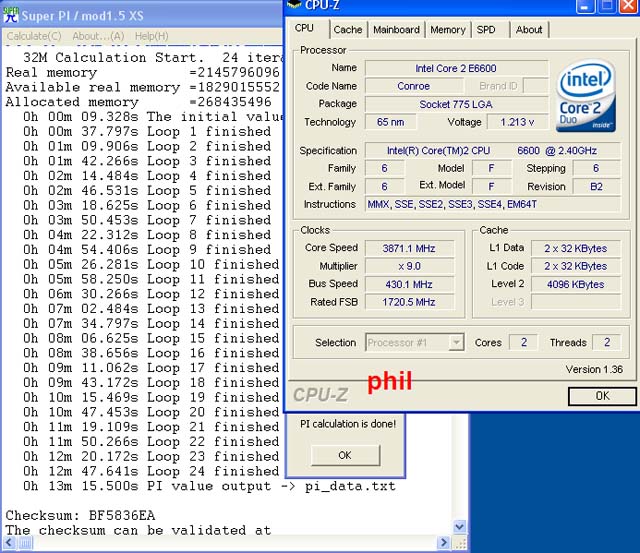Screen dimensions: 640x553
Task: Click OK in PI calculation is done dialog
Action: coord(345,455)
